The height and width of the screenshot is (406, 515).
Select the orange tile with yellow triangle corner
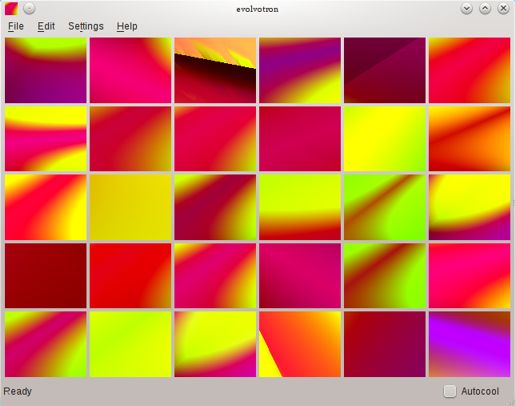[x=300, y=344]
